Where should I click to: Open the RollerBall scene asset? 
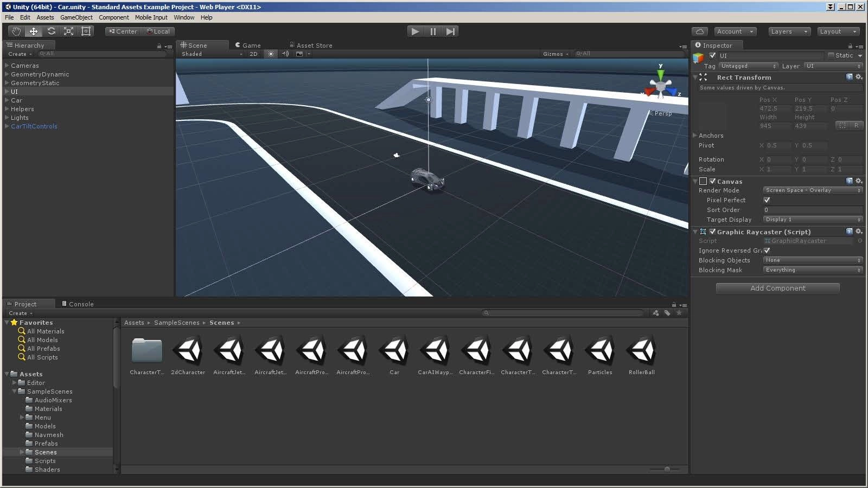[642, 355]
